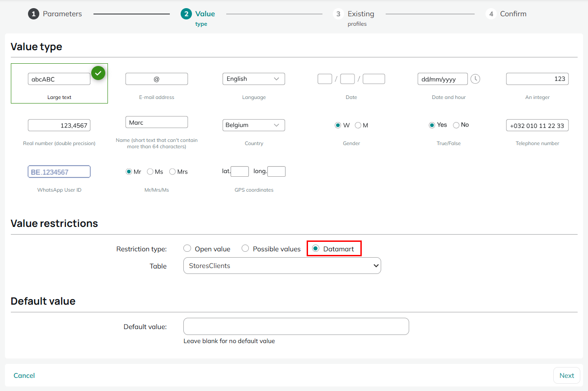Click the real number field 123,4567
This screenshot has width=588, height=391.
[59, 125]
